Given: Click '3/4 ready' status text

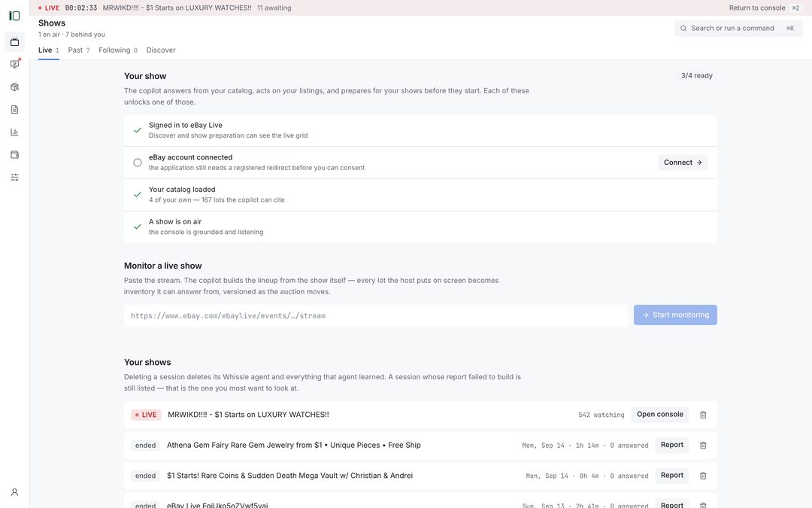Looking at the screenshot, I should (x=696, y=76).
